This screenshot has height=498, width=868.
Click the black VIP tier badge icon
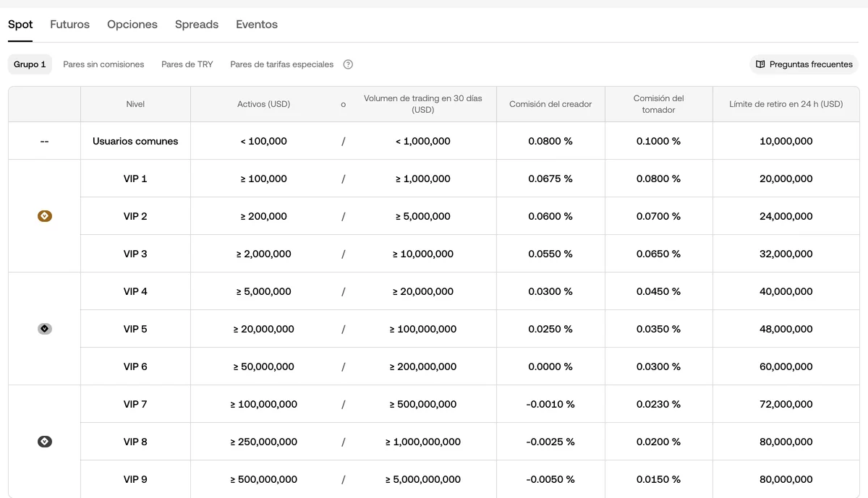point(45,442)
